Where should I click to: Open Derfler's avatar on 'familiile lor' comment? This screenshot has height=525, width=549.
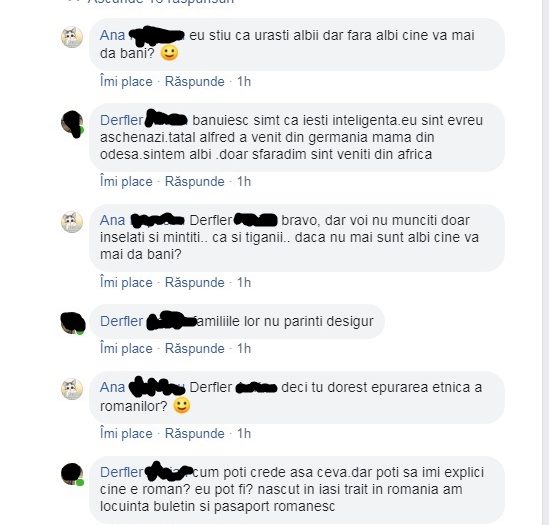click(73, 323)
